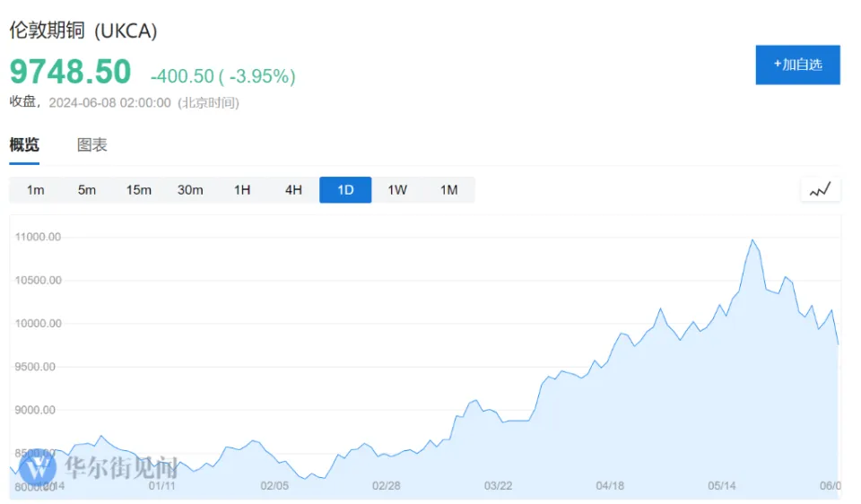Change chart to 1W weekly view
Screen dimensions: 861x504
point(397,190)
